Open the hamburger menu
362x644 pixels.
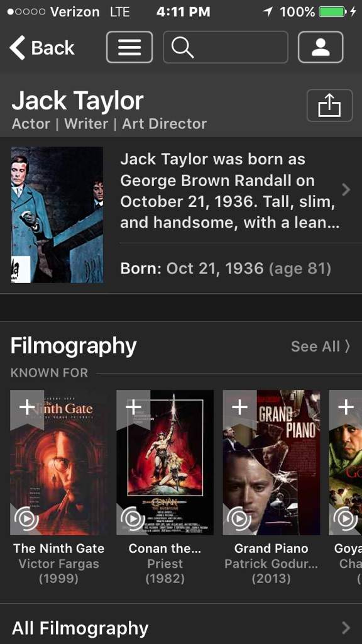click(129, 47)
